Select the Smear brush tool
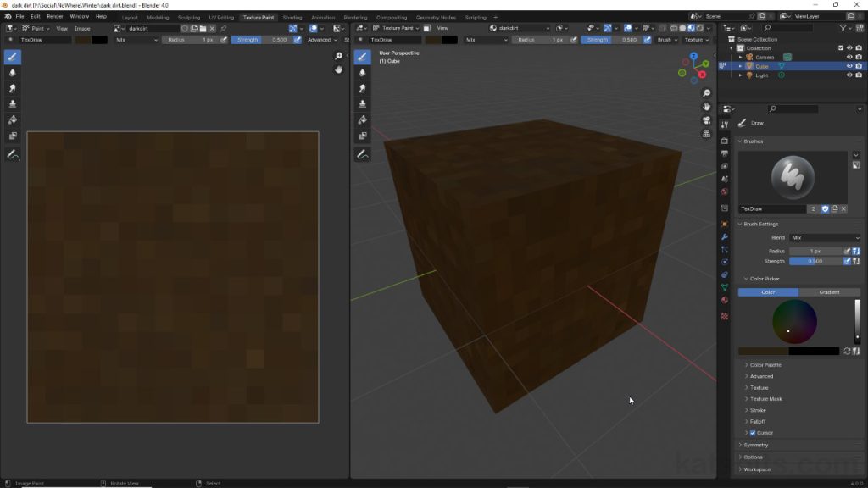The width and height of the screenshot is (868, 488). point(12,88)
